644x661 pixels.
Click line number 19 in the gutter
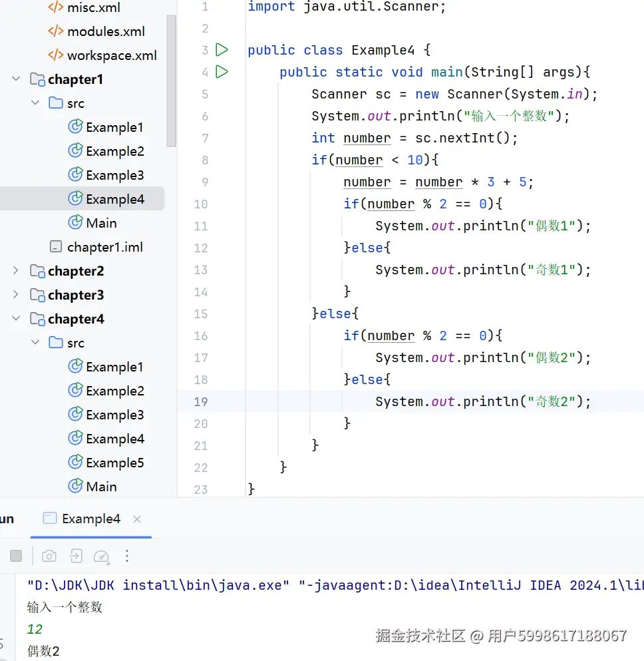[201, 402]
